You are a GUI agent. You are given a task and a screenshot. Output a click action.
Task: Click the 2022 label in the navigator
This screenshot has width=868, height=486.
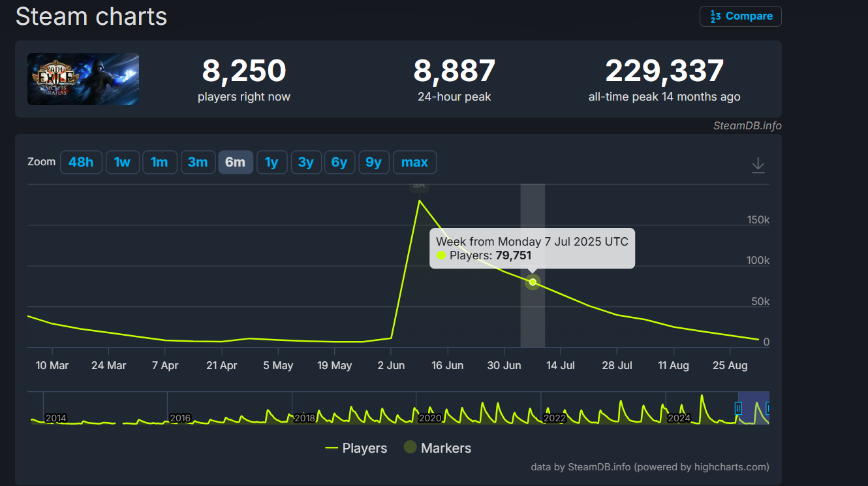pos(555,418)
